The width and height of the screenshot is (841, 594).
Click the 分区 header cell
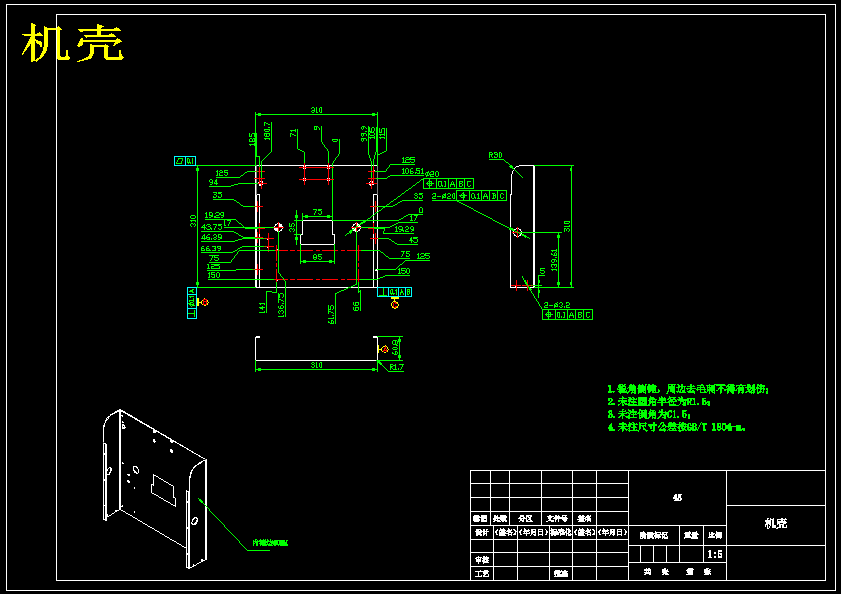526,519
